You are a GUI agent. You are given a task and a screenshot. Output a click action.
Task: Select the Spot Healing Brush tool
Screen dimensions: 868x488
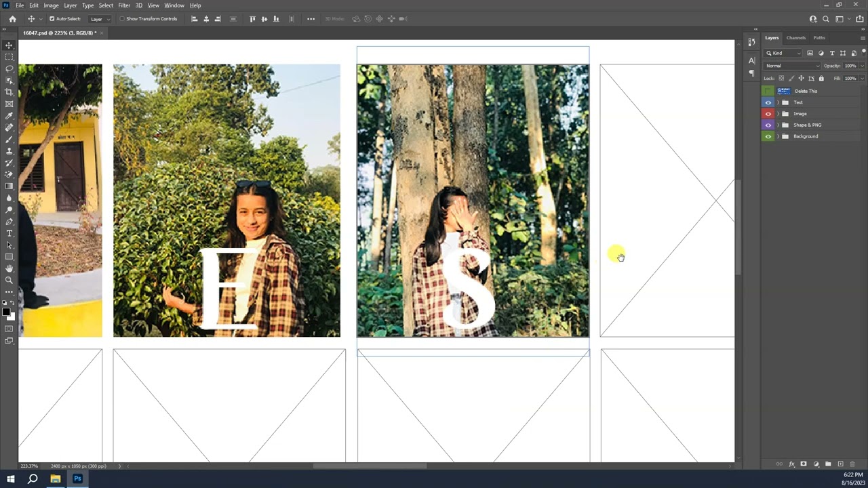click(x=9, y=127)
